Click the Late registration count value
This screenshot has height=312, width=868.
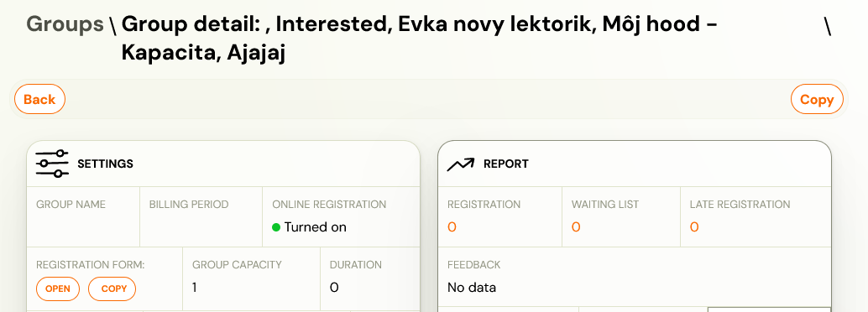click(x=694, y=227)
